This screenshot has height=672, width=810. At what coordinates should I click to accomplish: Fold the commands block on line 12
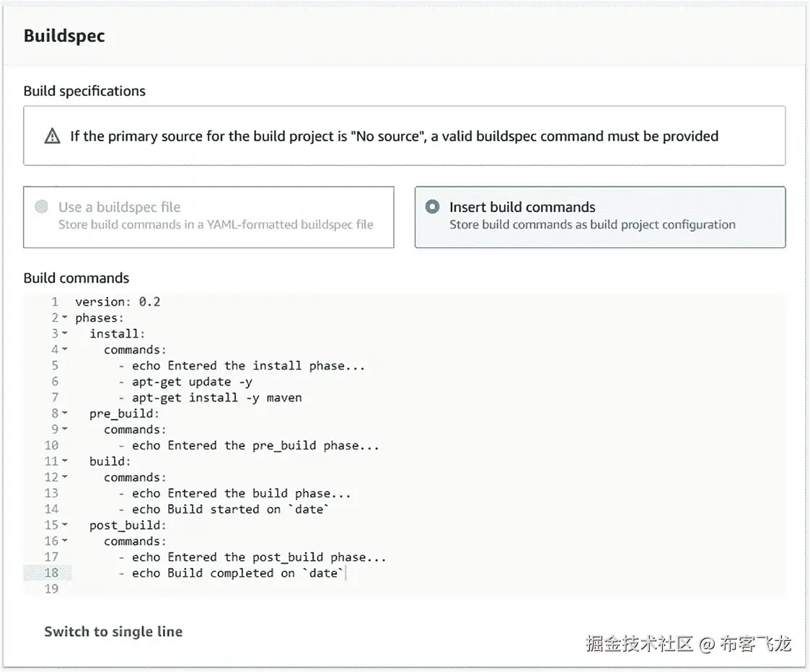coord(64,477)
